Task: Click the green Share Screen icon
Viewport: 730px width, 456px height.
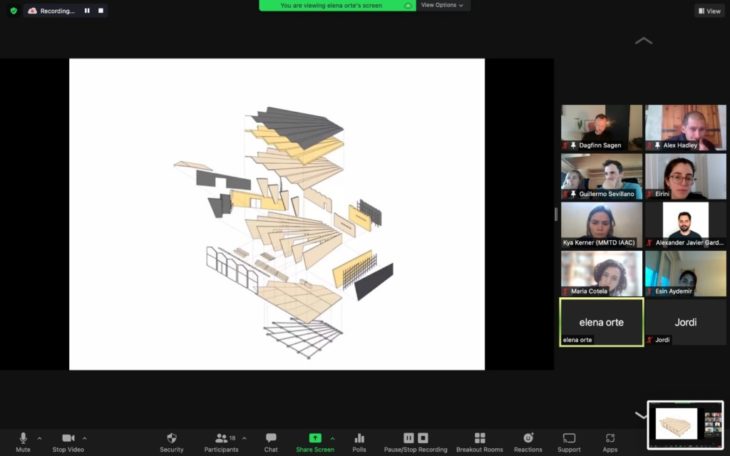Action: point(315,438)
